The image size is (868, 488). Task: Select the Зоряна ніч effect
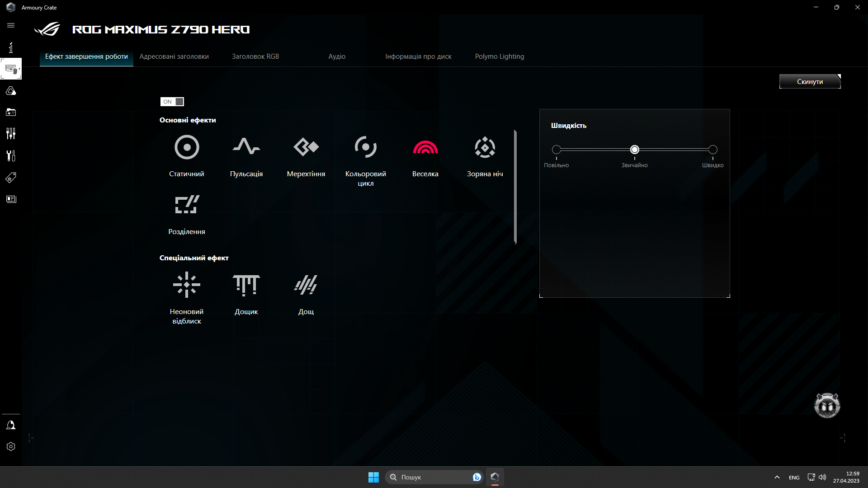pyautogui.click(x=485, y=147)
